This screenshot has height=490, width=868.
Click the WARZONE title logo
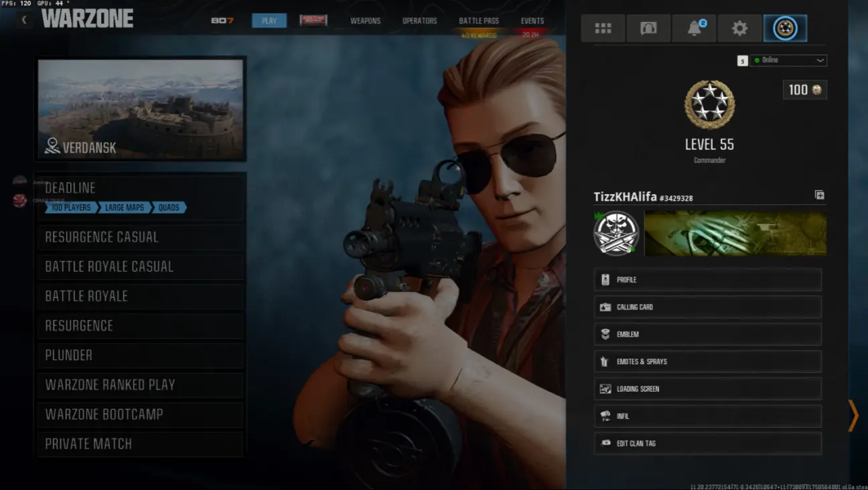[88, 19]
